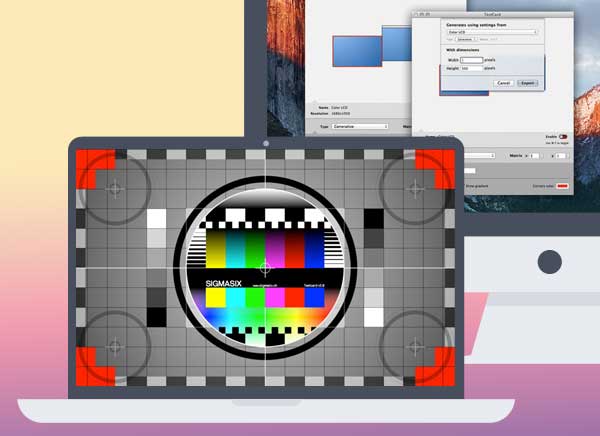Click the center crosshair of the test card

click(265, 267)
